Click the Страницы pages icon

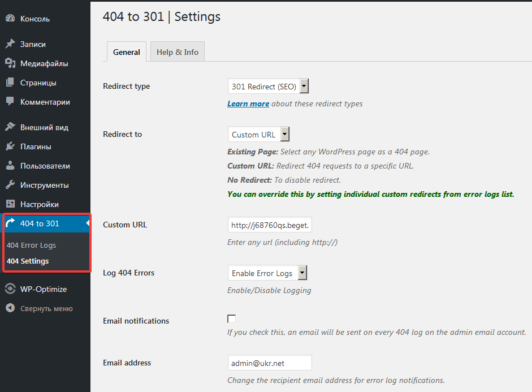pyautogui.click(x=10, y=83)
